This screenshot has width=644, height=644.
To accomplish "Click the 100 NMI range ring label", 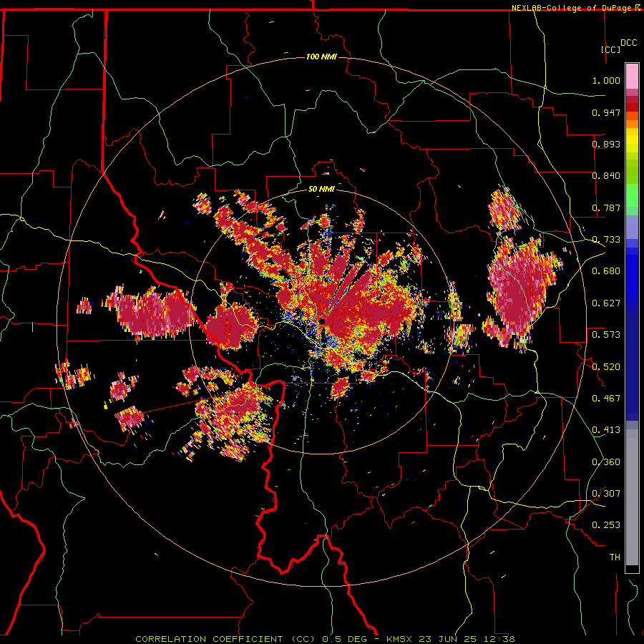I will click(x=321, y=57).
